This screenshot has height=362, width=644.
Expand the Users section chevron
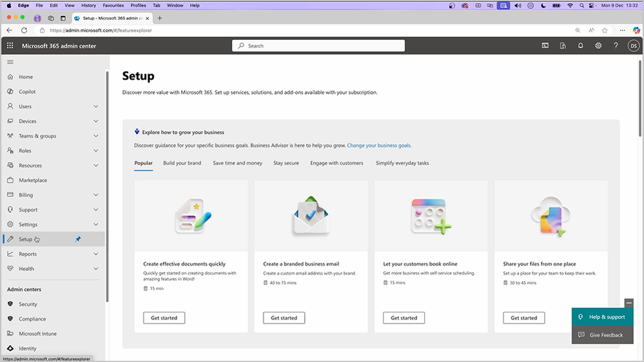(x=95, y=106)
